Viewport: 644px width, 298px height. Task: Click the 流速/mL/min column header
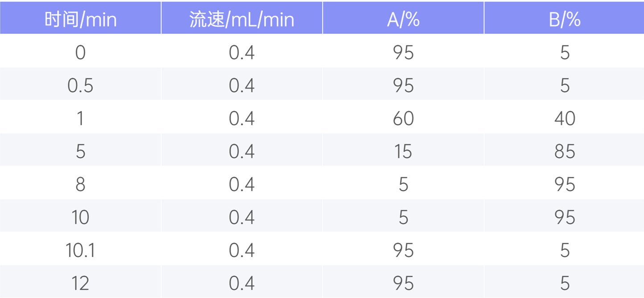[242, 20]
